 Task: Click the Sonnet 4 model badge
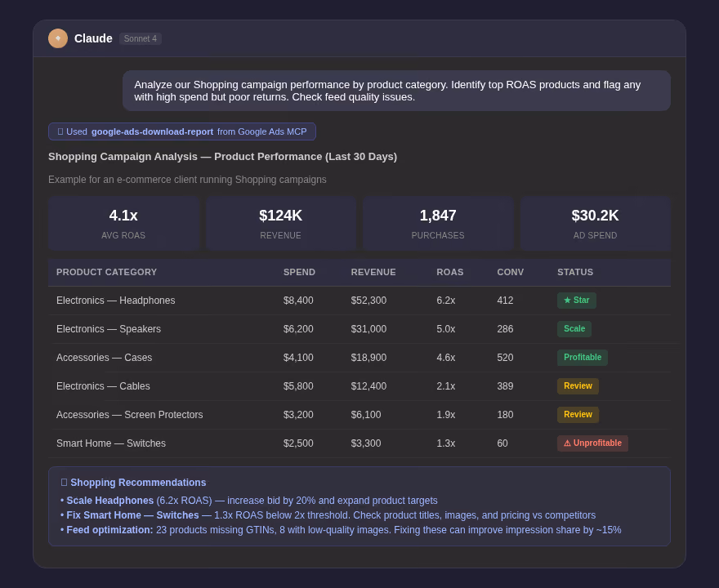coord(141,38)
